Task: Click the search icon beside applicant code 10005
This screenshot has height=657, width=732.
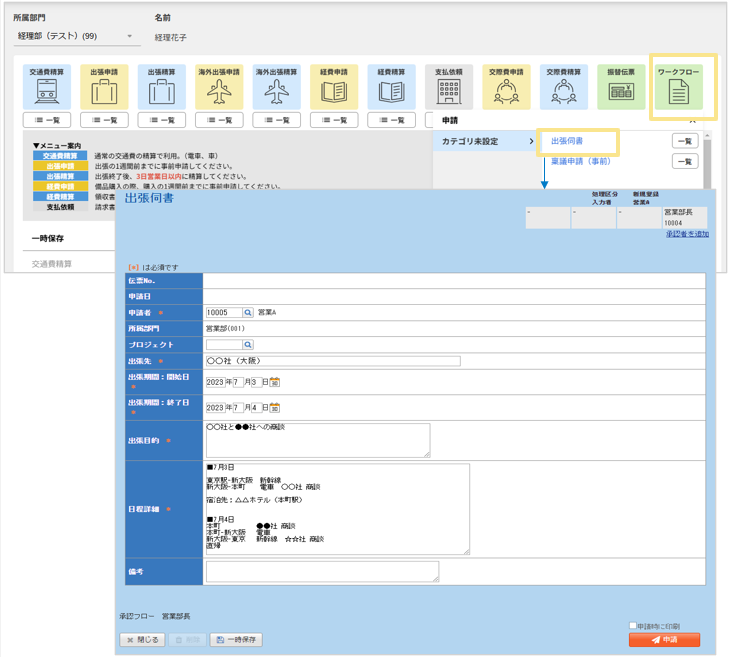Action: (249, 313)
